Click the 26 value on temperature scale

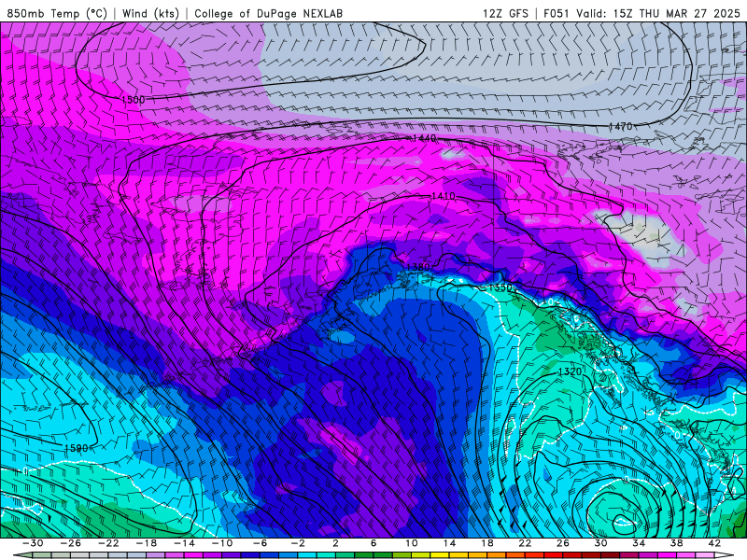coord(563,543)
